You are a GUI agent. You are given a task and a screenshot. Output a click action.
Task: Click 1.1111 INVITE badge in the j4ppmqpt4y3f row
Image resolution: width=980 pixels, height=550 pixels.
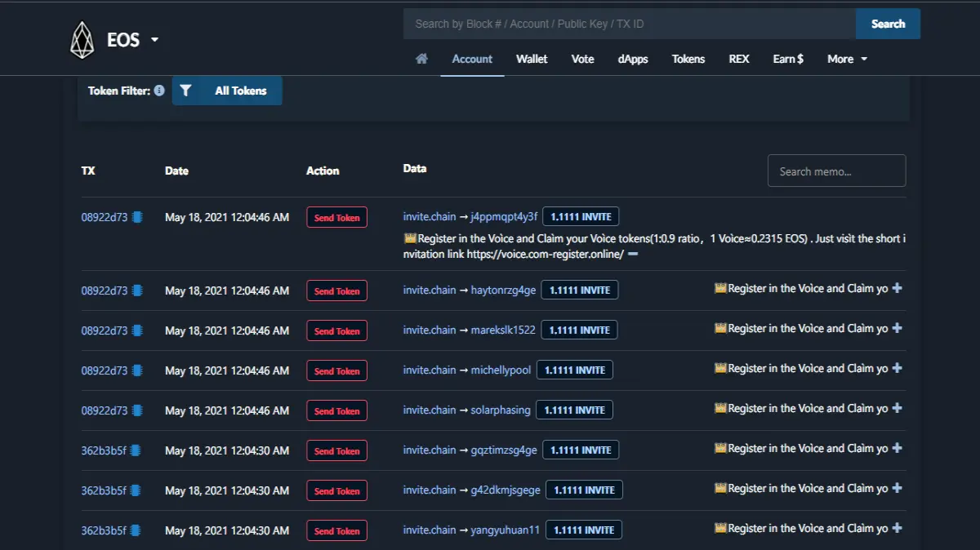click(x=581, y=217)
